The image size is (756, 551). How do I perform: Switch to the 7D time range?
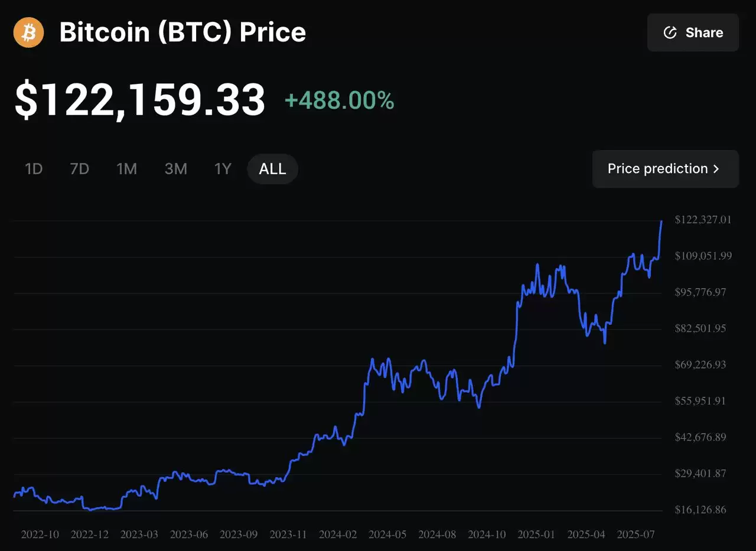[x=79, y=169]
